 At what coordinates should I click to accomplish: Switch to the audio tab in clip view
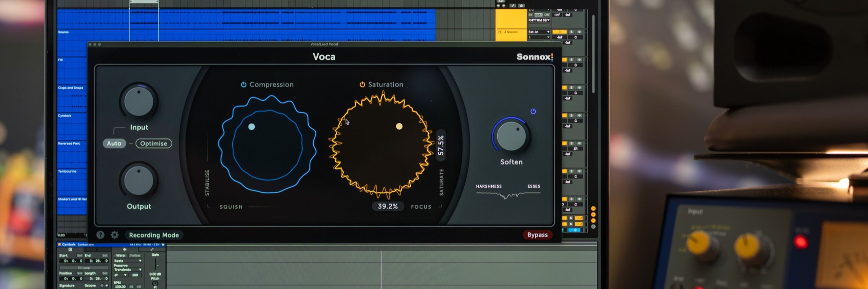tap(125, 250)
